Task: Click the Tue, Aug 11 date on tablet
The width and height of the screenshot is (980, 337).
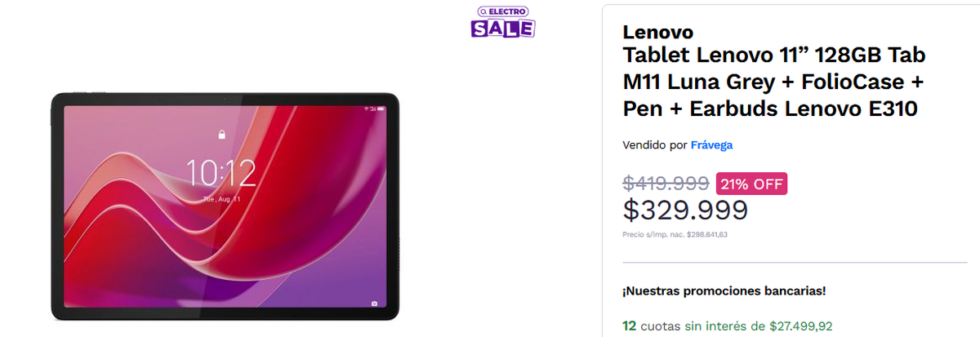Action: (221, 198)
